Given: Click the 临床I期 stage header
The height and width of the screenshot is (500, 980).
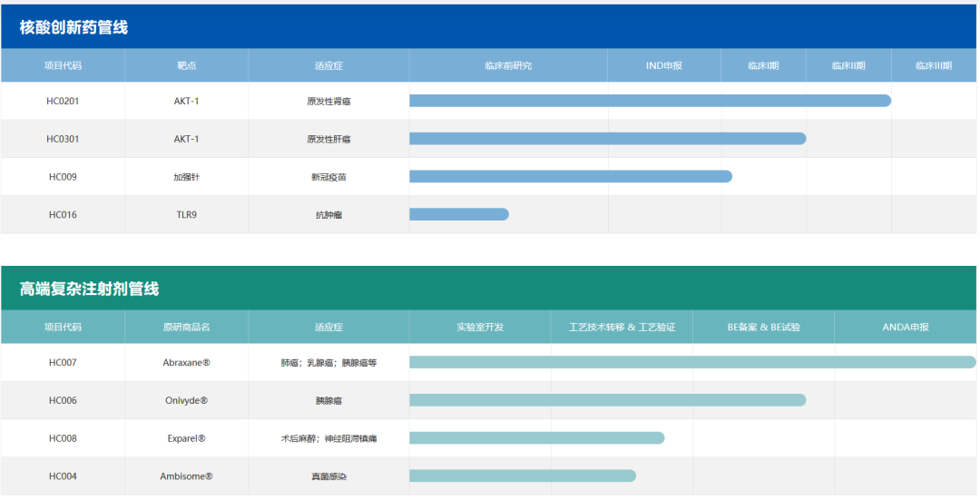Looking at the screenshot, I should pyautogui.click(x=763, y=65).
